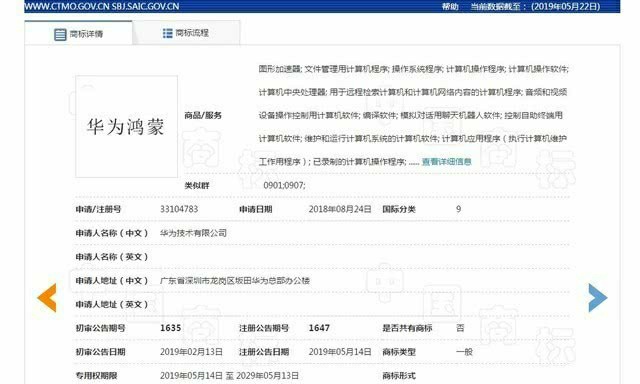Image resolution: width=640 pixels, height=384 pixels.
Task: Click the WWW.CTMO.GOV.CN header text
Action: [67, 7]
